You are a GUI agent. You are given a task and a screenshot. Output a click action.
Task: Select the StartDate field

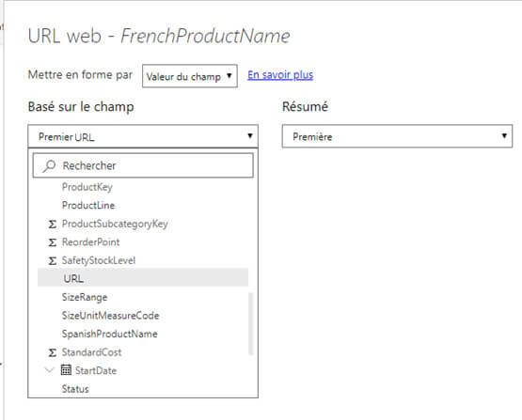[x=96, y=370]
